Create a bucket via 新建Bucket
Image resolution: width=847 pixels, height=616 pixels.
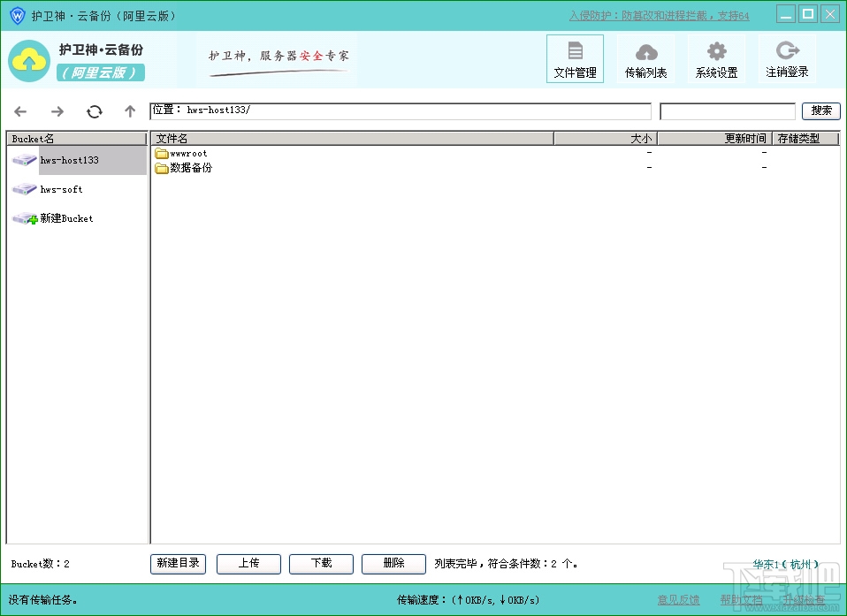[77, 218]
